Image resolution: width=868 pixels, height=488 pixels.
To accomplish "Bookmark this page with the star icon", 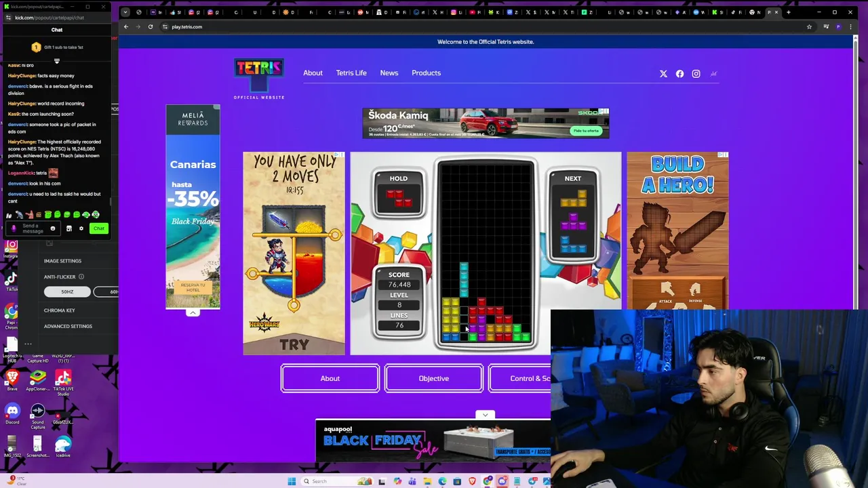I will (809, 26).
